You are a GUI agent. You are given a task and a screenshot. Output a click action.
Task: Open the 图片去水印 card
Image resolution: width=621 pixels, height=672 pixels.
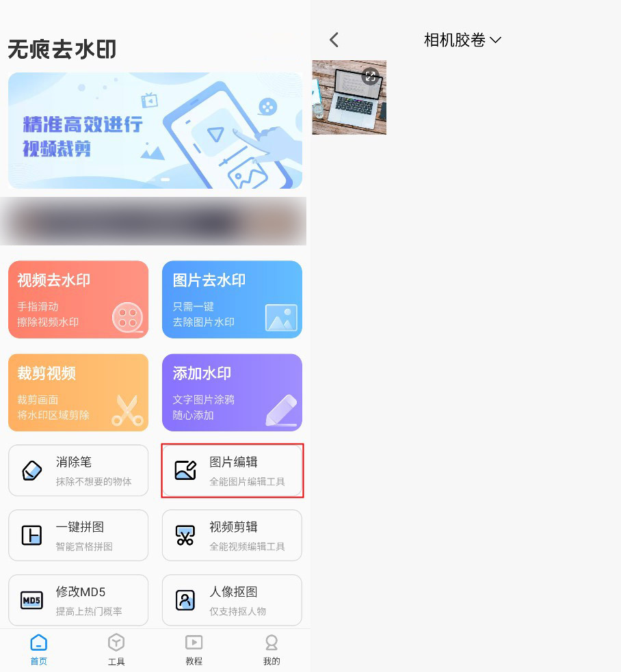coord(232,299)
